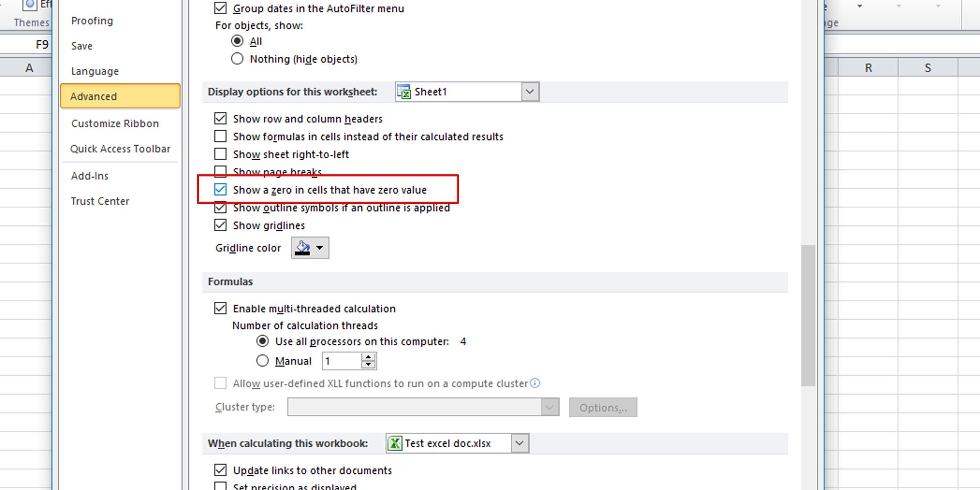Toggle Show page breaks checkbox

[x=222, y=171]
